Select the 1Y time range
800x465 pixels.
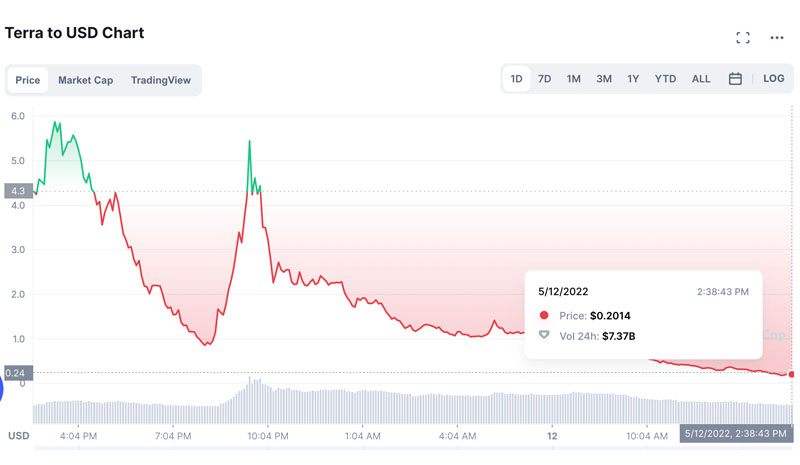(x=633, y=79)
